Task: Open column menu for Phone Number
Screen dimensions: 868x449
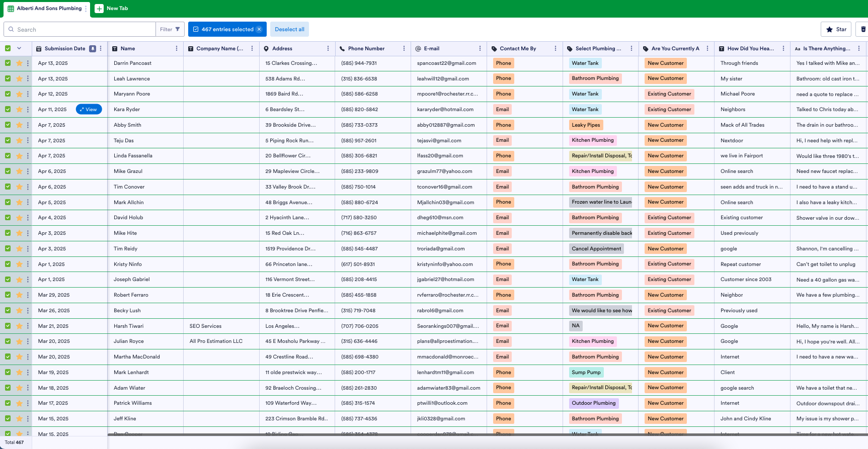Action: (x=404, y=49)
